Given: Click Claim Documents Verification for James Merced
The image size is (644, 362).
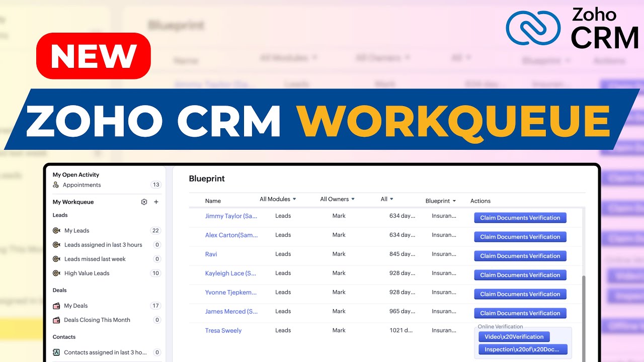Looking at the screenshot, I should coord(520,313).
